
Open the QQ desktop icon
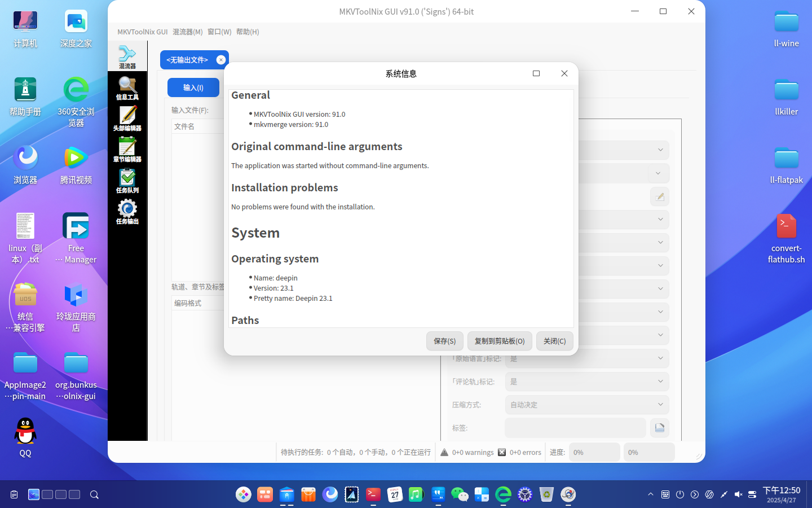point(25,437)
